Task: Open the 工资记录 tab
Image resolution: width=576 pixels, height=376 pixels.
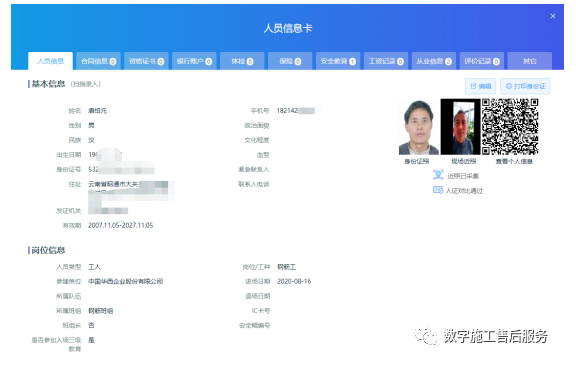Action: [386, 61]
